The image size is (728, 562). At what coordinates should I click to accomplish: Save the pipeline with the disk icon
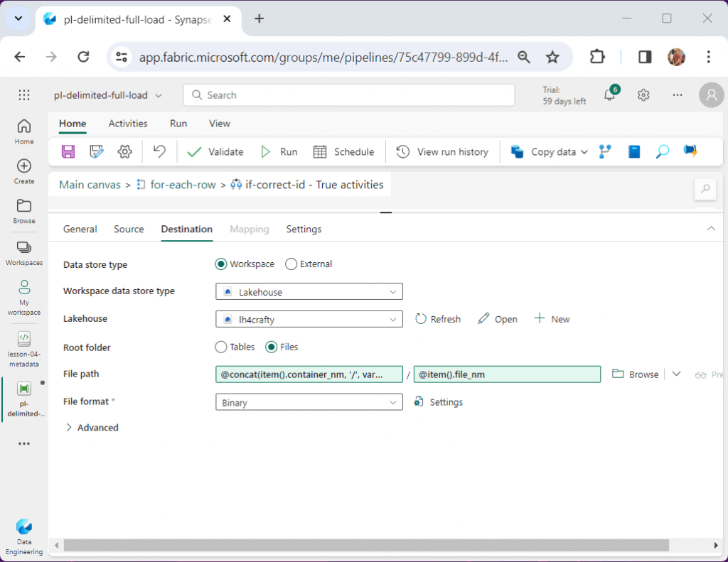[x=68, y=151]
